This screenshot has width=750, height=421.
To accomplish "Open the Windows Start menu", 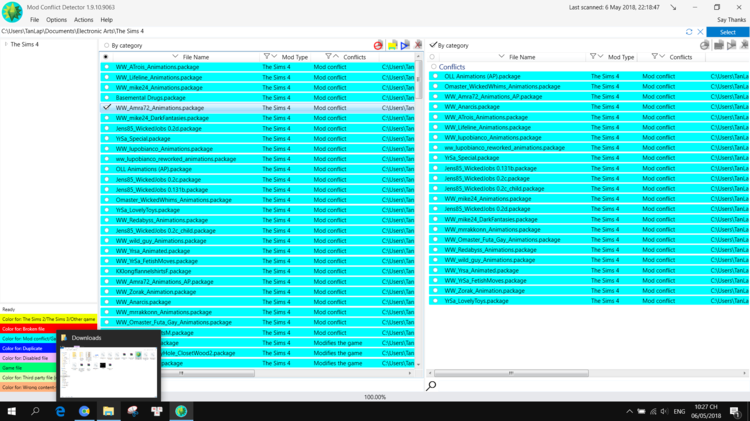I will pyautogui.click(x=11, y=411).
